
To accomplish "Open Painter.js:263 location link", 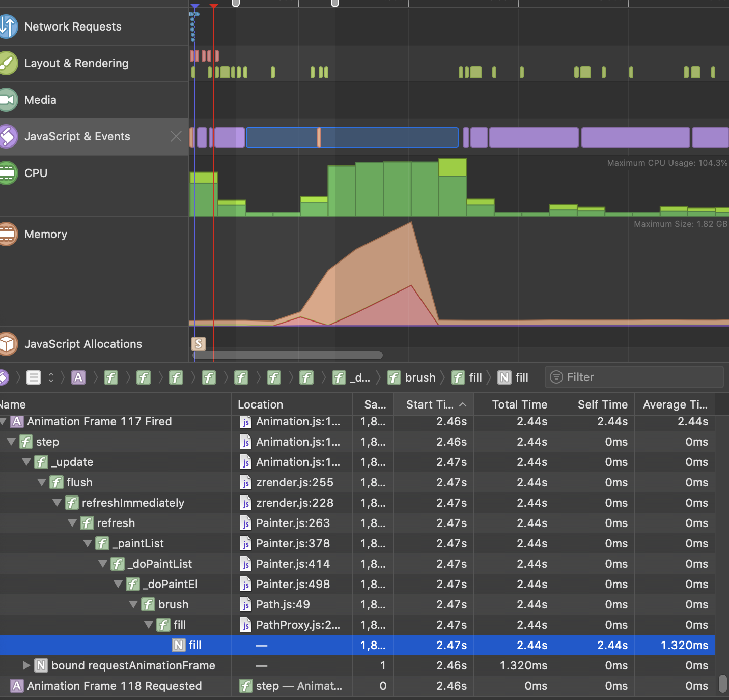I will [x=293, y=523].
